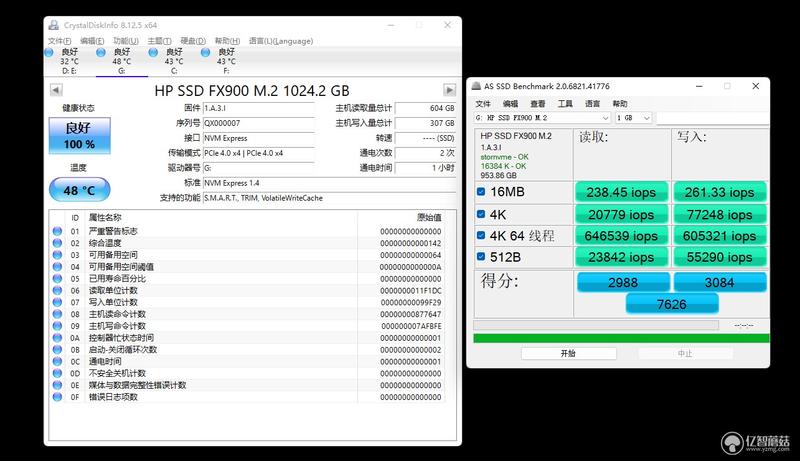Click the total score 7626
The image size is (800, 461).
tap(672, 304)
